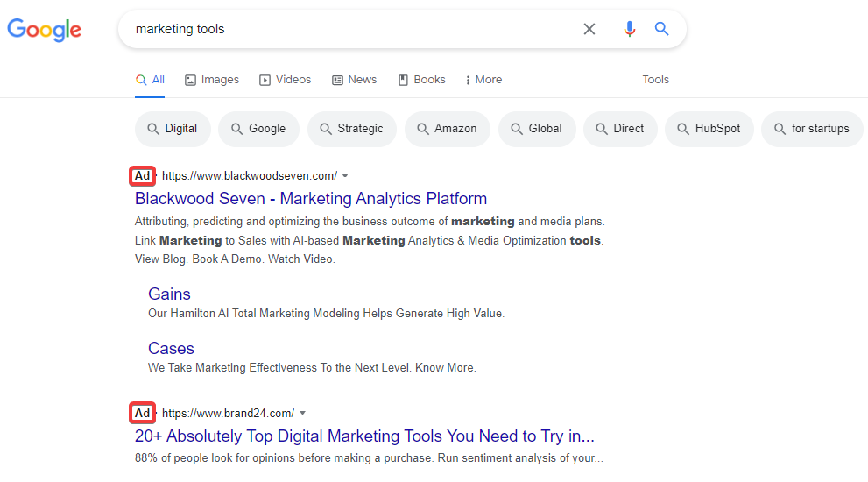
Task: Open the Gains sitelink
Action: (x=169, y=294)
